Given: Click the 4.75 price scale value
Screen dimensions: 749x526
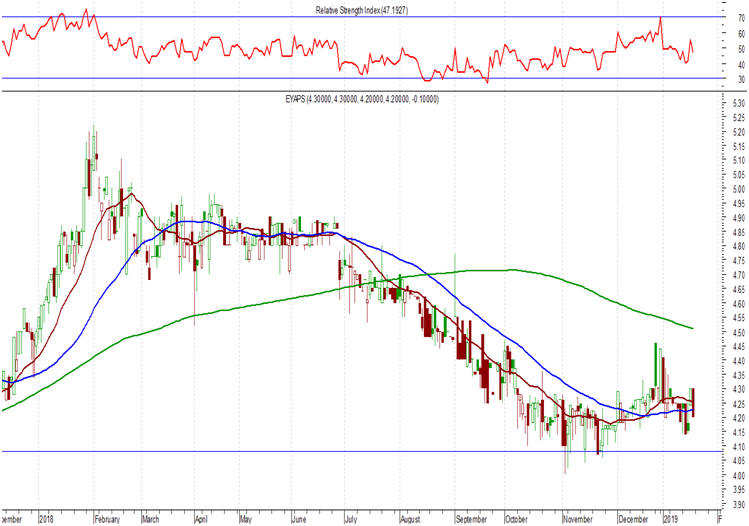Looking at the screenshot, I should pyautogui.click(x=738, y=261).
